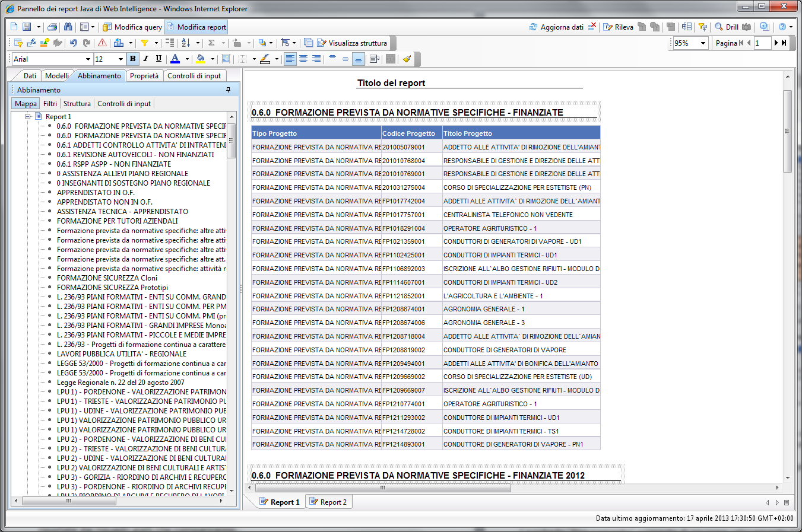Screen dimensions: 802x532
Task: Click the red warning triangle alerter icon
Action: (102, 43)
